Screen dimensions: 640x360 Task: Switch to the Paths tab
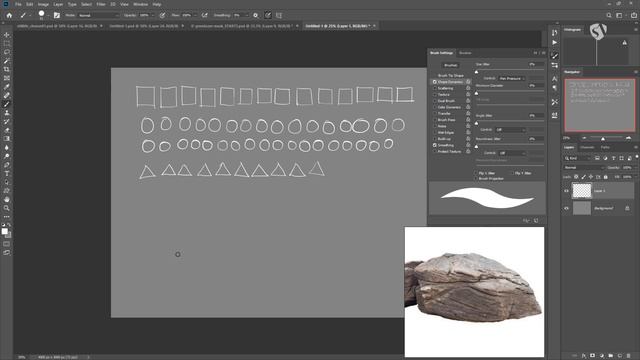coord(605,147)
